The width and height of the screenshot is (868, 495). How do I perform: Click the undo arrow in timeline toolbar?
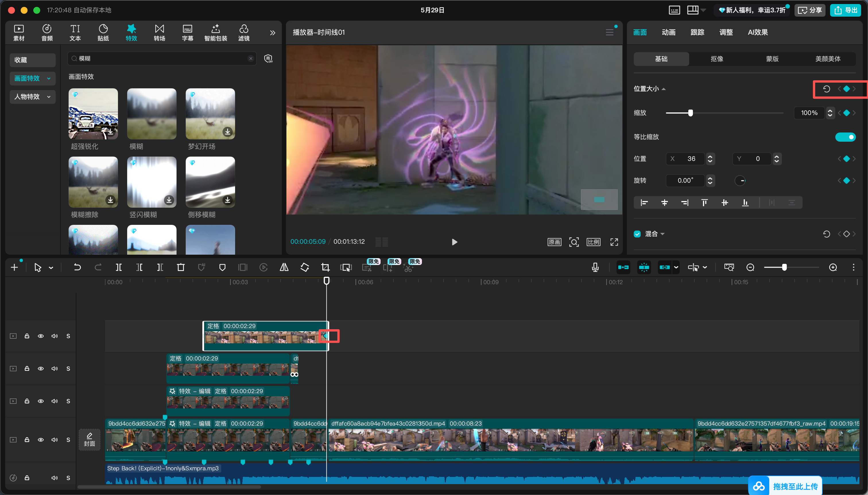coord(77,268)
